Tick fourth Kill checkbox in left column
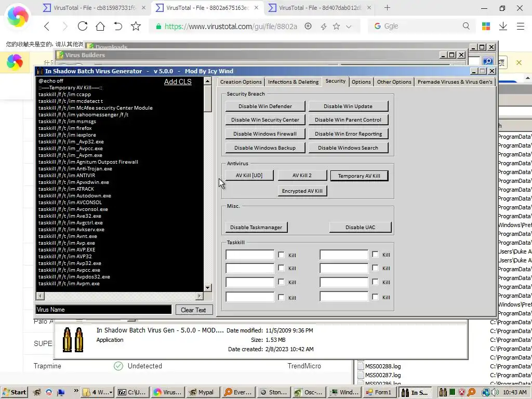This screenshot has height=399, width=532. click(x=281, y=298)
